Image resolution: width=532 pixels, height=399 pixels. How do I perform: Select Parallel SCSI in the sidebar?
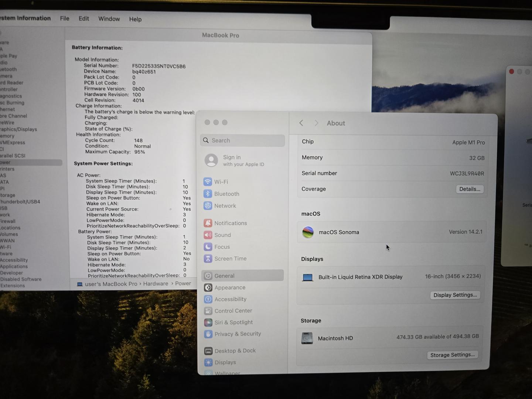click(x=13, y=156)
